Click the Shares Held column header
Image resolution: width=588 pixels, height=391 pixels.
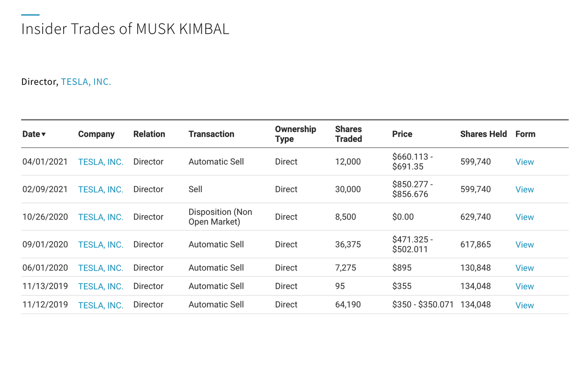pos(483,134)
